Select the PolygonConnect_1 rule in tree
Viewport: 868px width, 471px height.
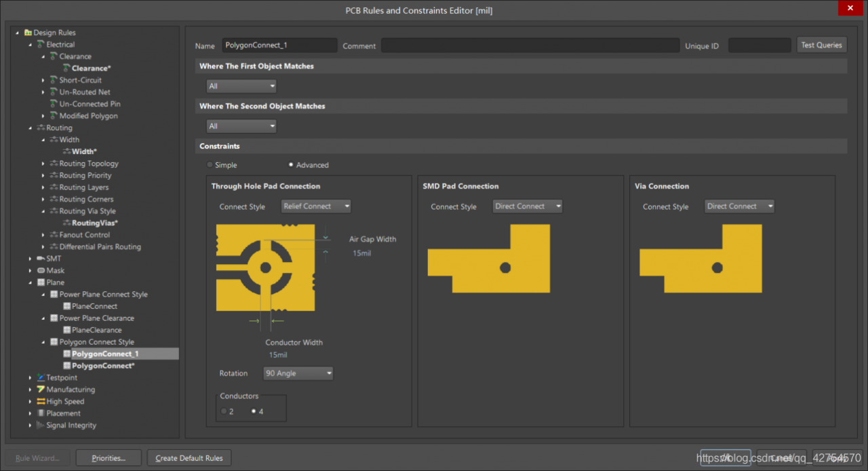click(105, 354)
